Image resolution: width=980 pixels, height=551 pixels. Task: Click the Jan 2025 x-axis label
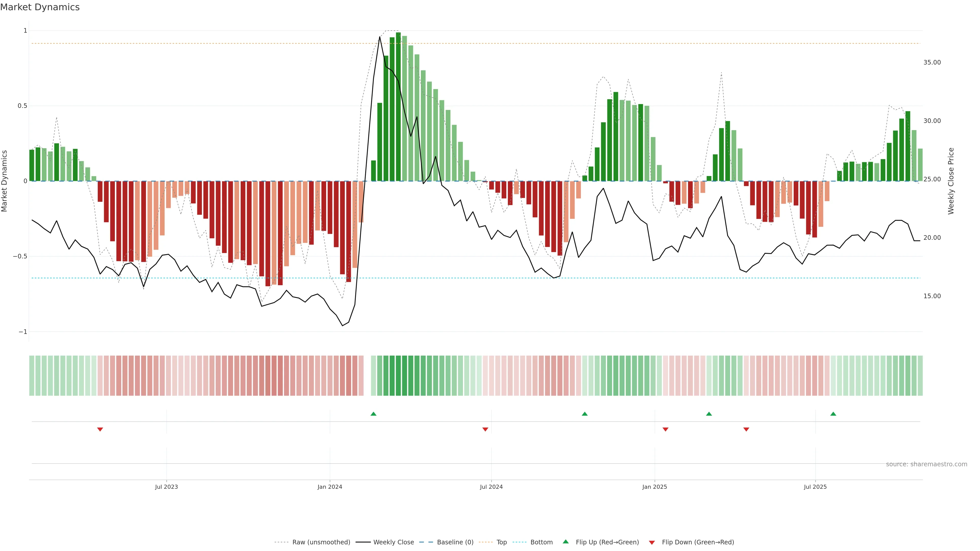(x=654, y=487)
